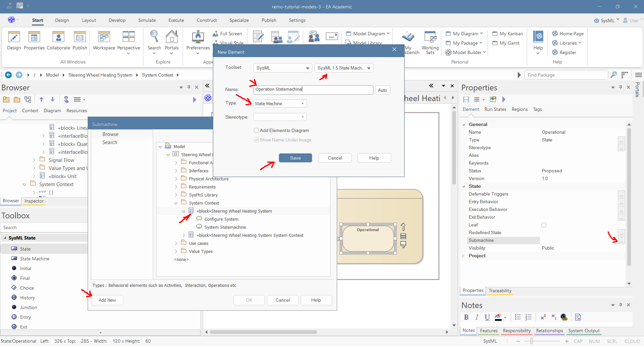Image resolution: width=644 pixels, height=346 pixels.
Task: Enable Add Element to Diagram checkbox
Action: pos(256,130)
